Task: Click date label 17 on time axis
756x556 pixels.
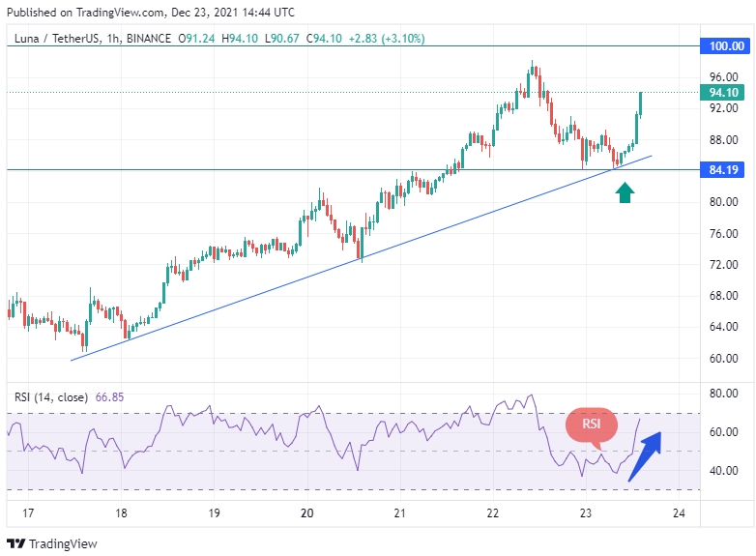Action: pos(28,513)
